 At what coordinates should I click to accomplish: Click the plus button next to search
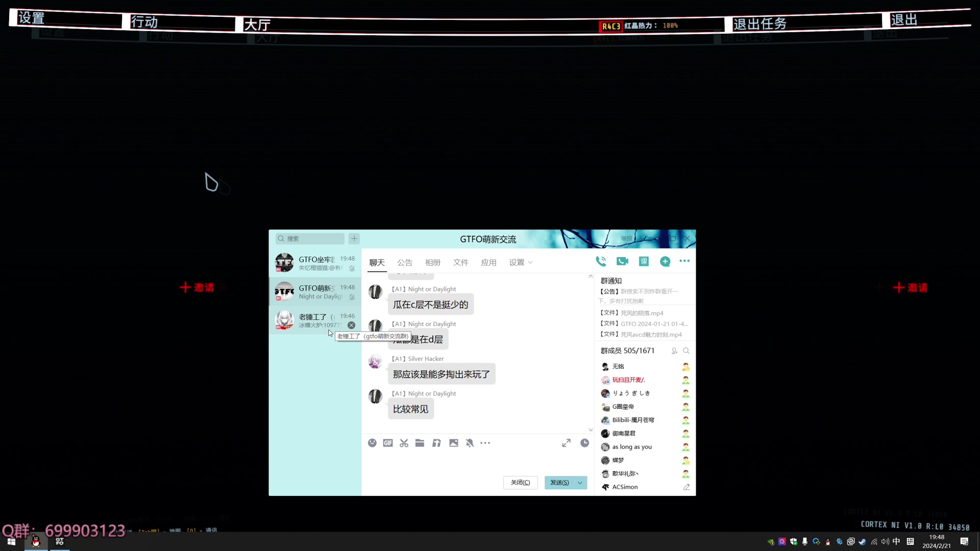354,238
